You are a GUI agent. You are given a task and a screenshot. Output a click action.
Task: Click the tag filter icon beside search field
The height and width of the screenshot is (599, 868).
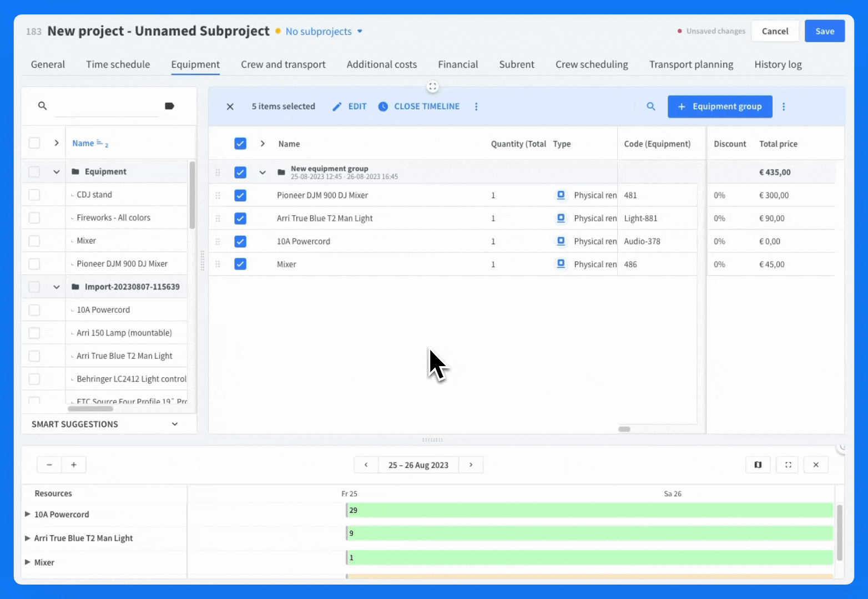[169, 106]
